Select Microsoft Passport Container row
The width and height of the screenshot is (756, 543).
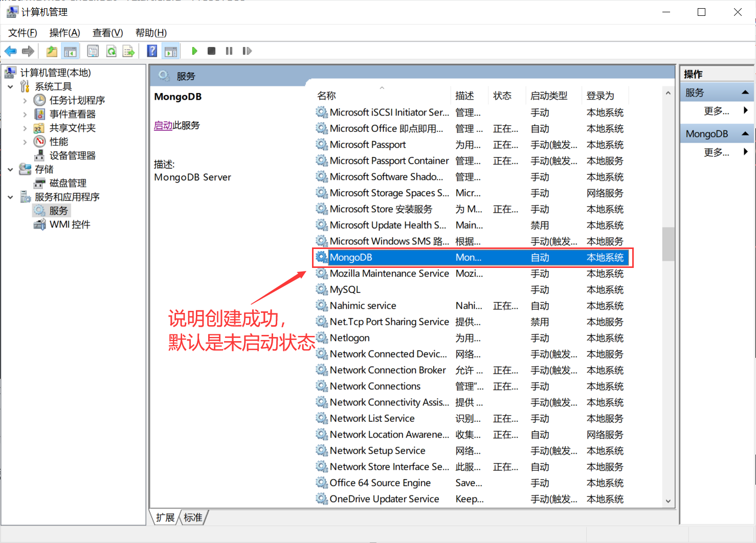point(471,161)
